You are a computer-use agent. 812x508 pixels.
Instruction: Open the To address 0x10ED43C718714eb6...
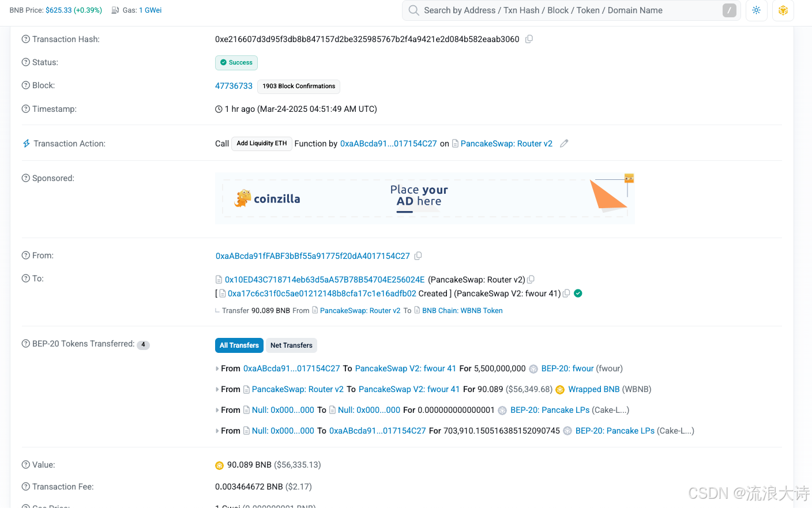point(325,280)
